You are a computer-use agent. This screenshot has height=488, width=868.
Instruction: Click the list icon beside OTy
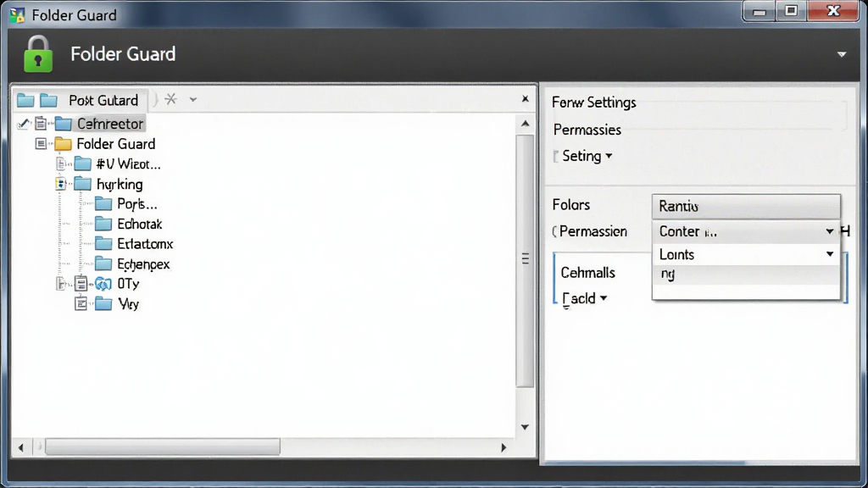point(81,284)
